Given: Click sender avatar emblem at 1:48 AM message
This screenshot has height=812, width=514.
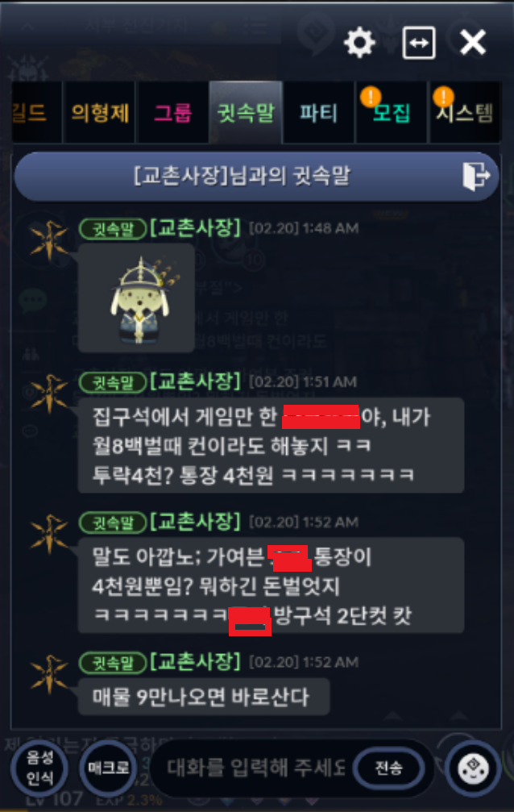Looking at the screenshot, I should point(49,240).
